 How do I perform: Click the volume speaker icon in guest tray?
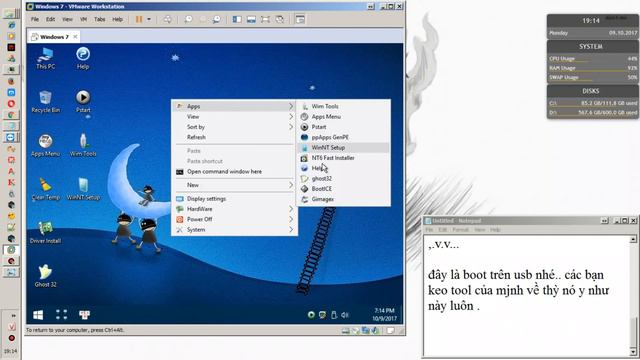coord(345,315)
